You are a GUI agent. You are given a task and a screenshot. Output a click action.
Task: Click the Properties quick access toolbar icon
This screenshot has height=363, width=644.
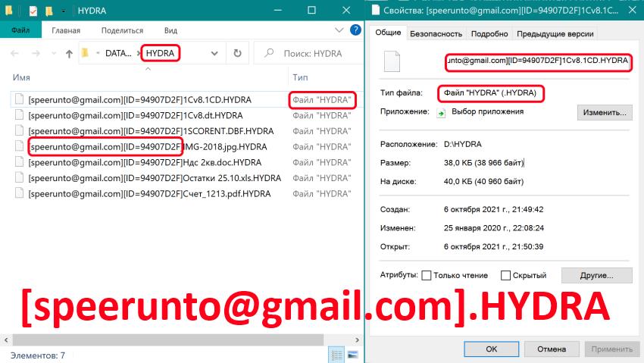point(33,11)
